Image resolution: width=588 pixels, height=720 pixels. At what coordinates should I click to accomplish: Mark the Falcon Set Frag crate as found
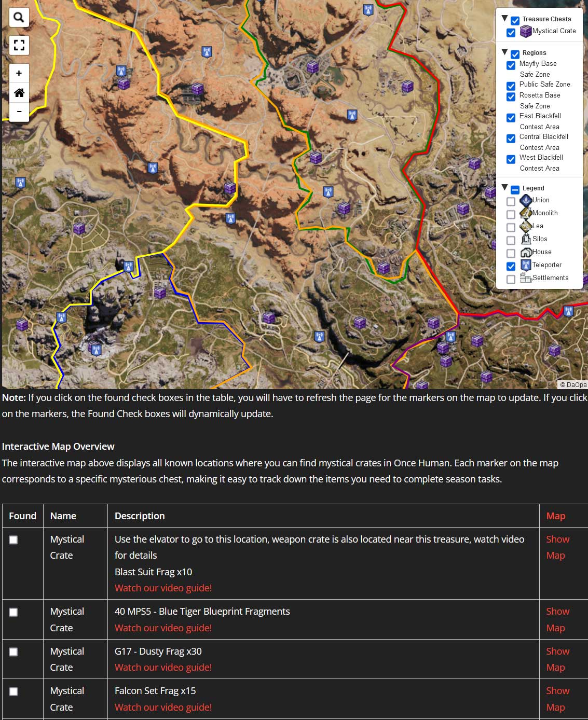(13, 691)
